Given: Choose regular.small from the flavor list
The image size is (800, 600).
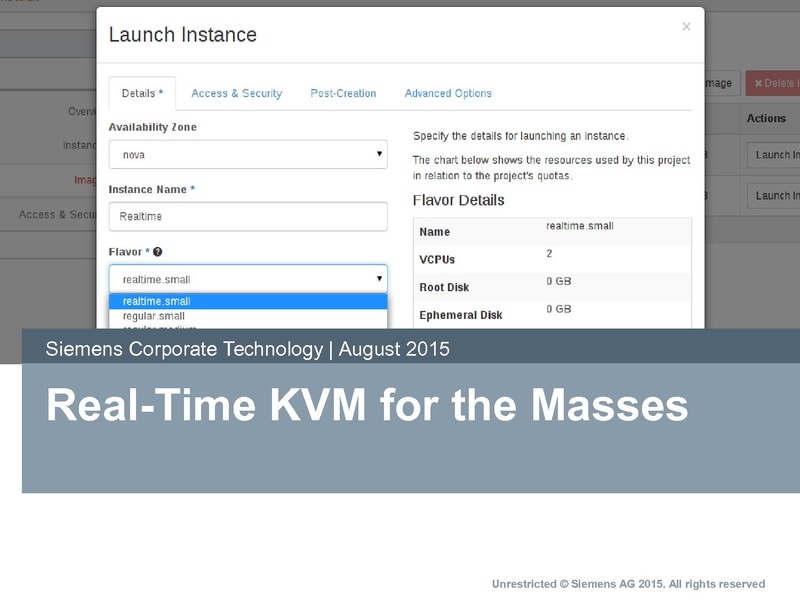Looking at the screenshot, I should (248, 316).
